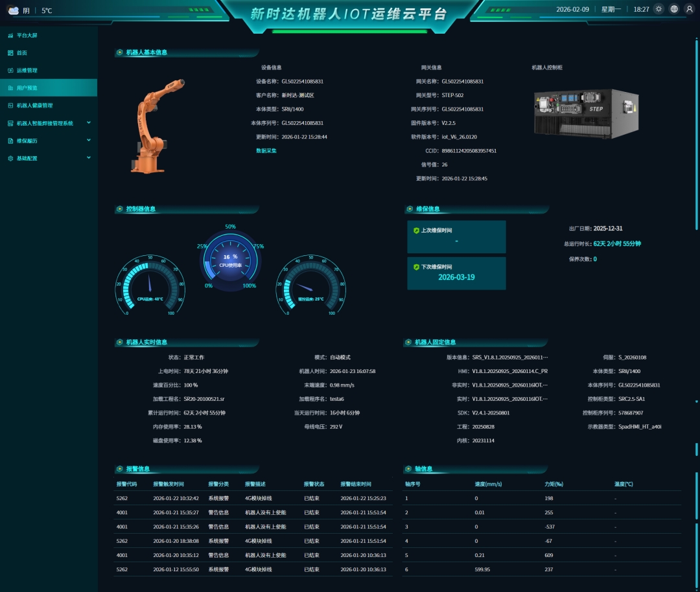Click the globe language icon in the header
This screenshot has height=592, width=700.
(x=674, y=9)
